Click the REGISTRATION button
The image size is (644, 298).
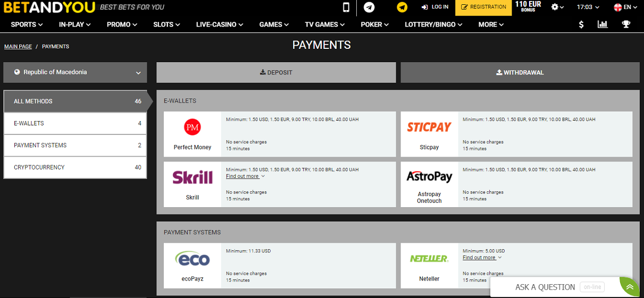[483, 7]
